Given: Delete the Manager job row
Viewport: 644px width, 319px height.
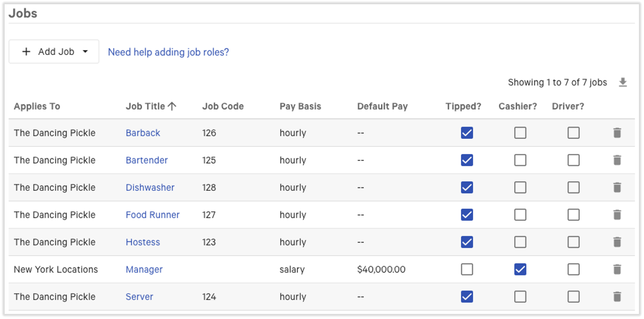Looking at the screenshot, I should pyautogui.click(x=617, y=269).
